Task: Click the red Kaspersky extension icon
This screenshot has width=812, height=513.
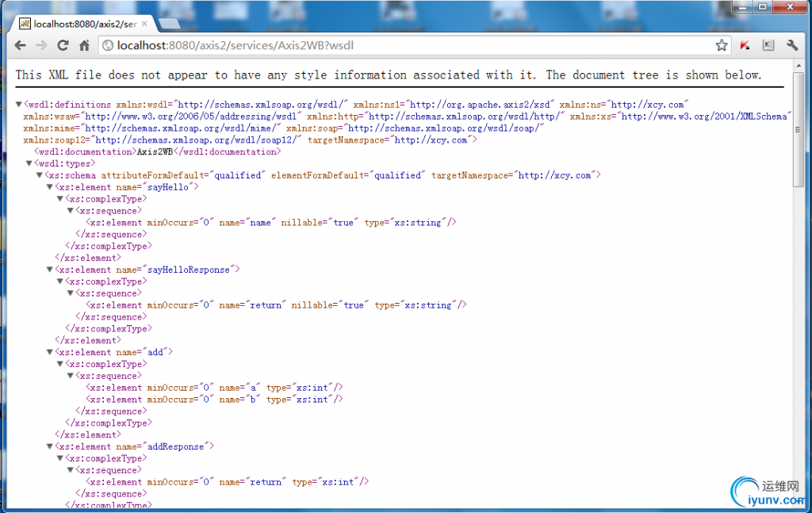Action: point(745,45)
